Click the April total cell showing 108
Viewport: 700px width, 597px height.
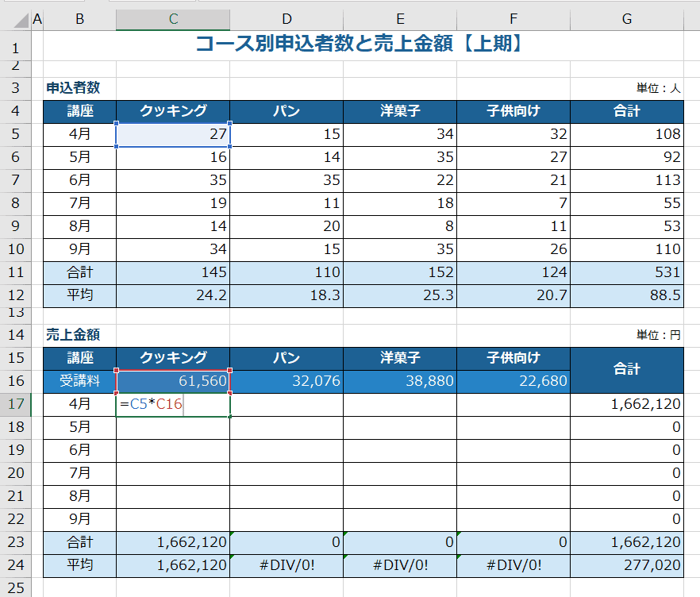click(627, 134)
